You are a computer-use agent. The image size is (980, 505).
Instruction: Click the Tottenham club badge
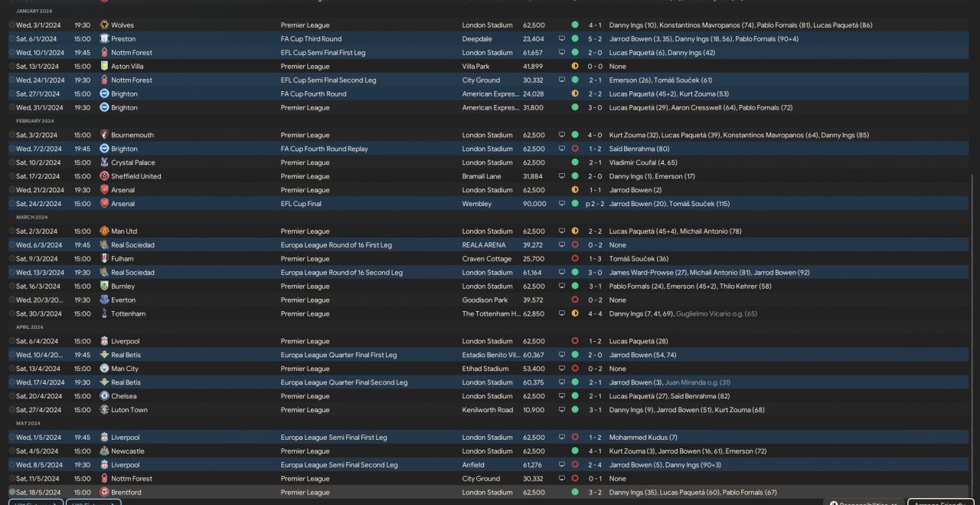point(104,314)
